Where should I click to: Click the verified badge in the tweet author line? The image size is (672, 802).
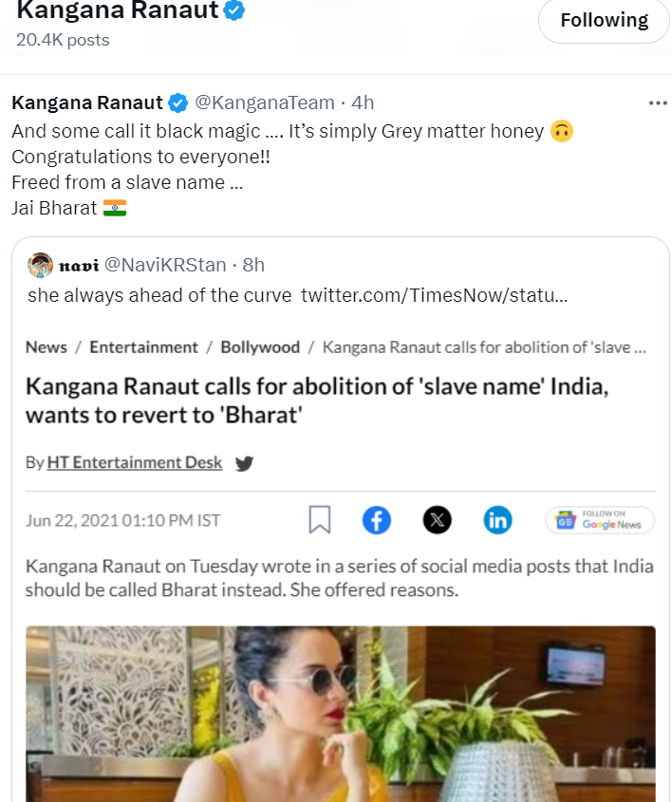click(177, 103)
